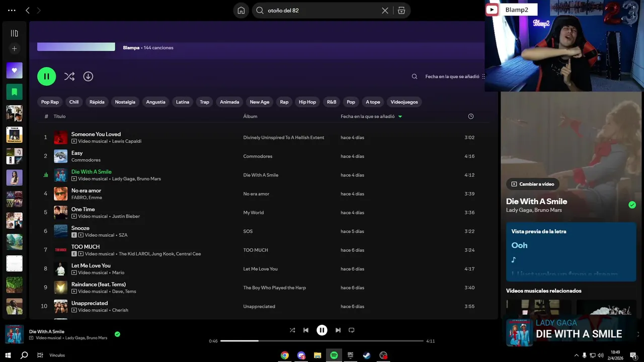Select the Pop Rap filter chip

point(50,102)
